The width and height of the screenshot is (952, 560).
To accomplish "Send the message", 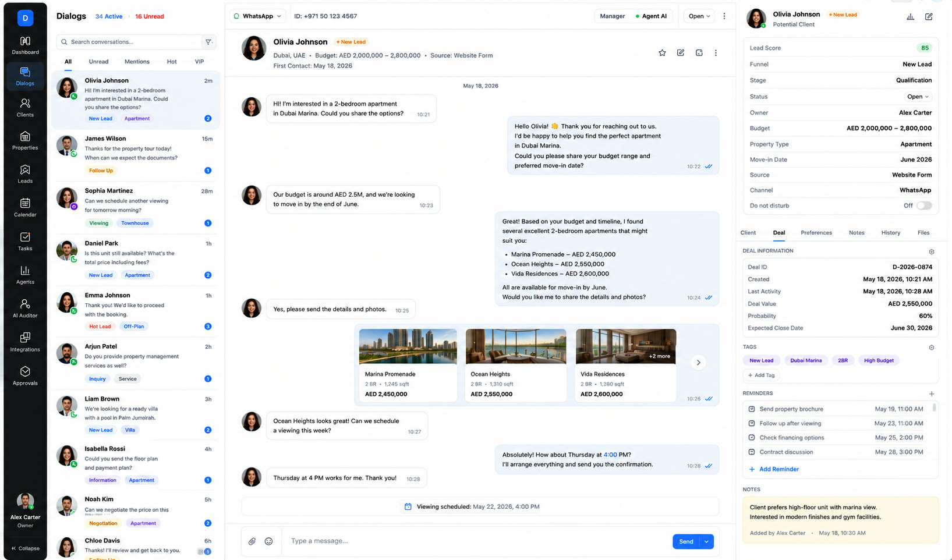I will tap(686, 542).
